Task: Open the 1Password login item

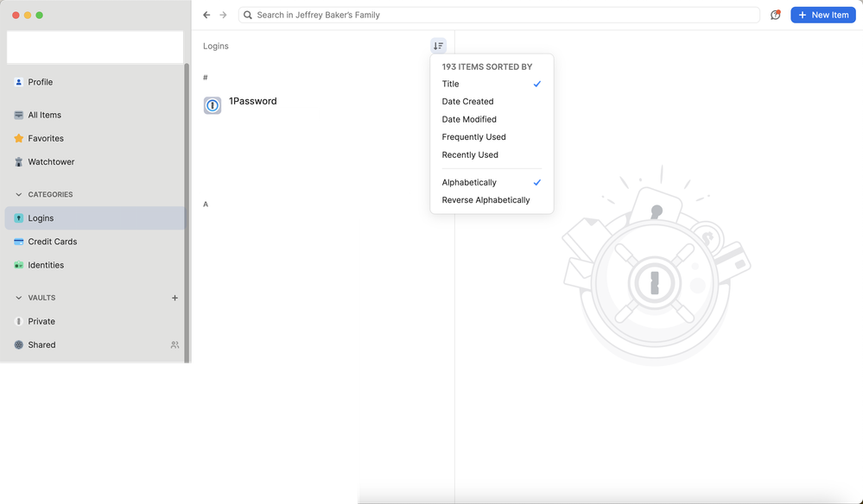Action: tap(325, 105)
